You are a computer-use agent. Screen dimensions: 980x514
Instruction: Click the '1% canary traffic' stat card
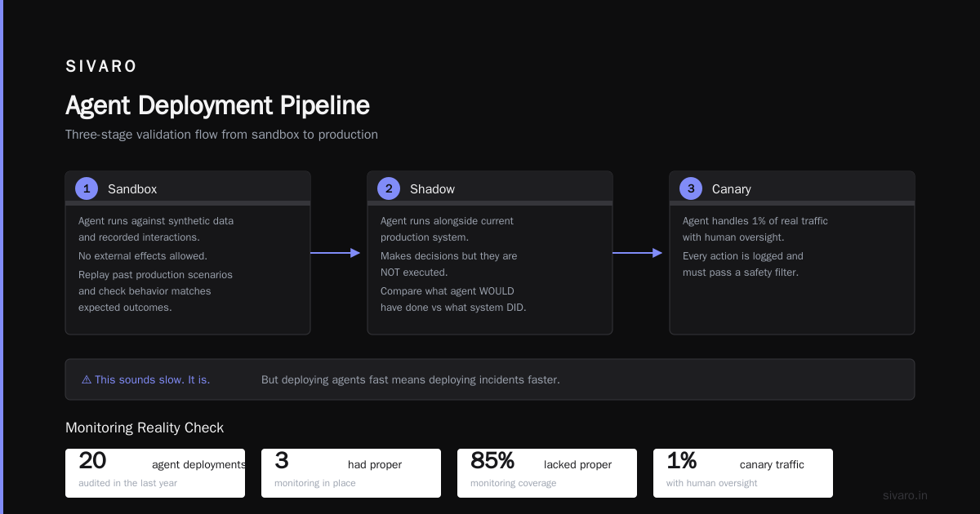[x=743, y=473]
